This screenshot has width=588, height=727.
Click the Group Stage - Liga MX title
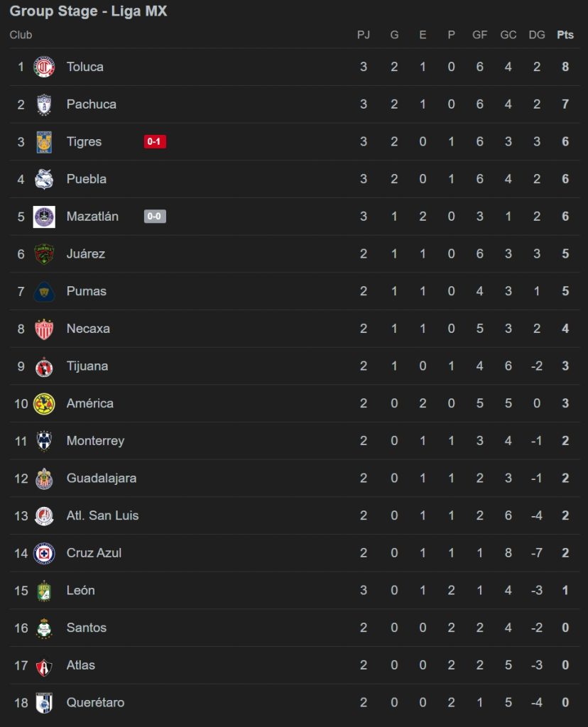[88, 11]
